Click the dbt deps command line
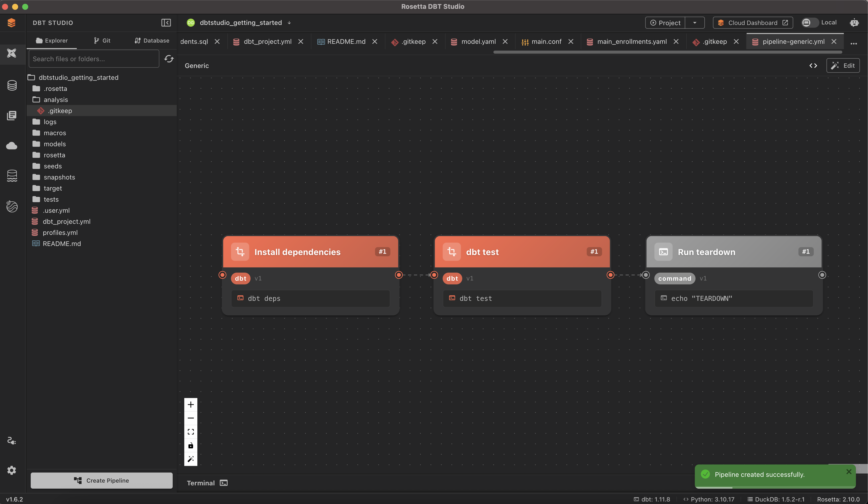The image size is (868, 504). point(310,299)
